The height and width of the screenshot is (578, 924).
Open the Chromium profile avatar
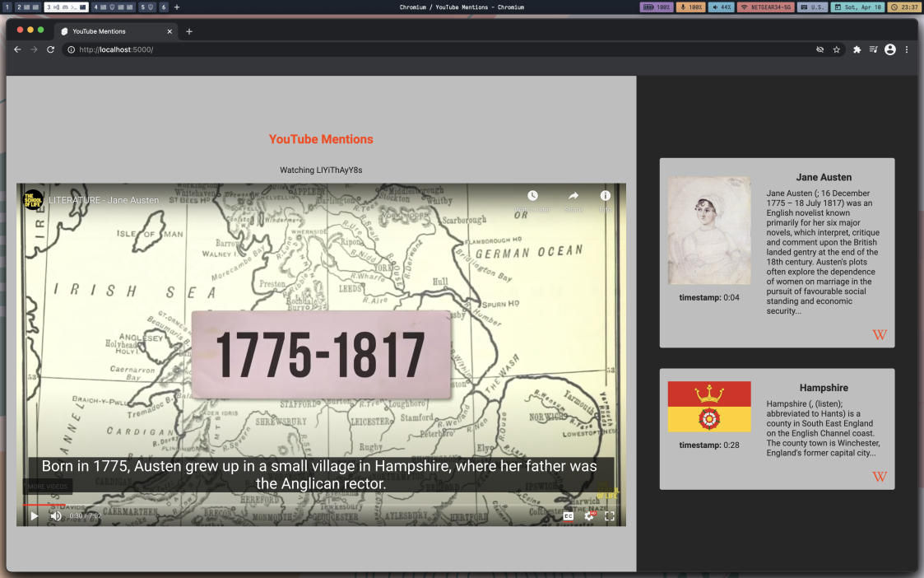(x=889, y=49)
